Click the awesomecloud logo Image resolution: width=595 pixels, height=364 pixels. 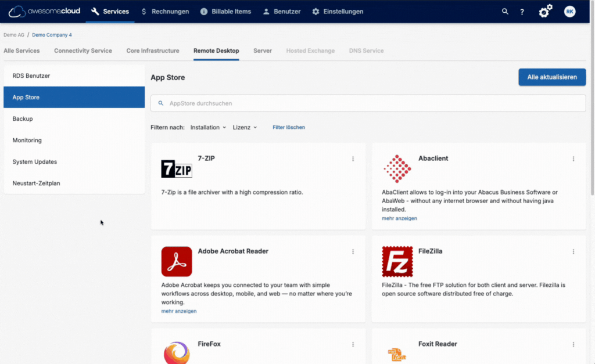pyautogui.click(x=44, y=12)
